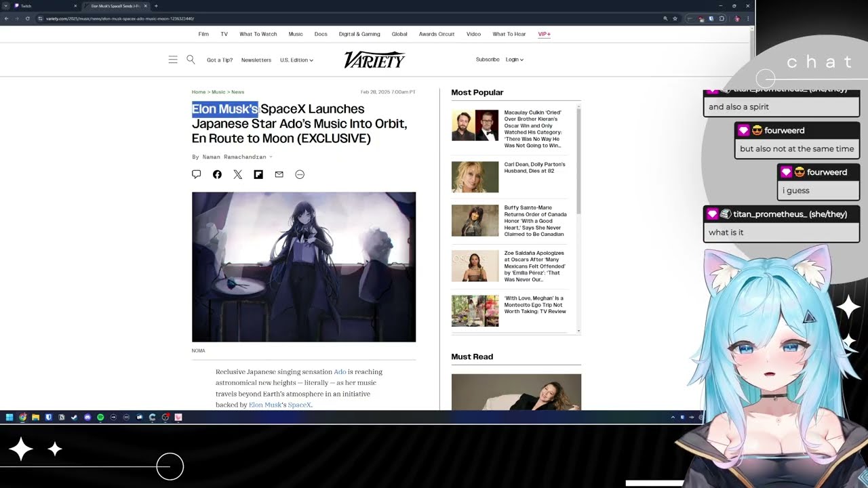Close the Twitch tab
The width and height of the screenshot is (868, 488).
(75, 6)
